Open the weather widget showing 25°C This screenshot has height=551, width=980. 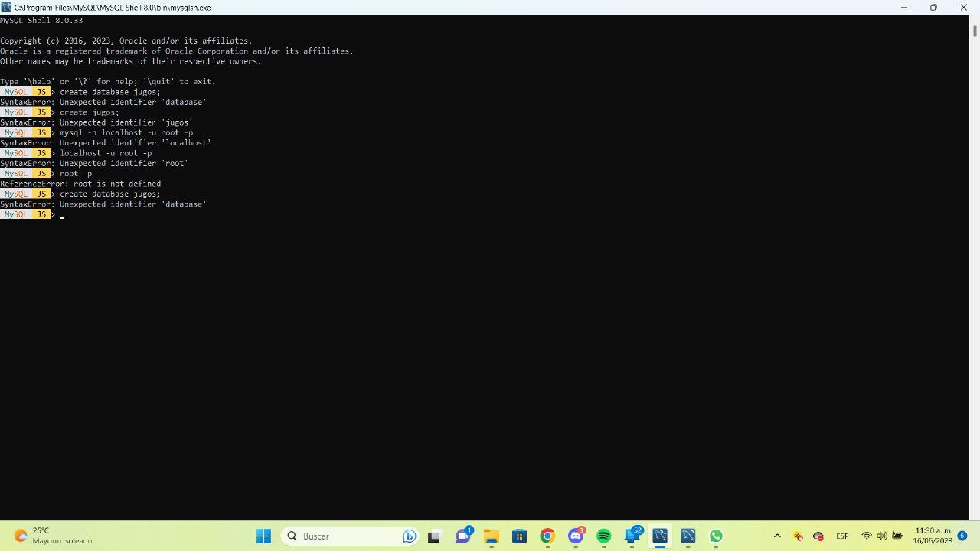click(53, 536)
